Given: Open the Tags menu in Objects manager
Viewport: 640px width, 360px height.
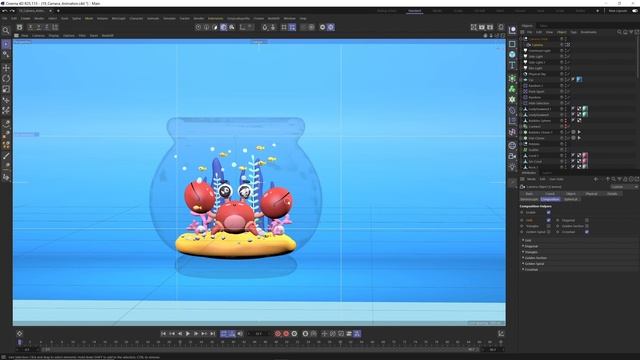Looking at the screenshot, I should (573, 32).
